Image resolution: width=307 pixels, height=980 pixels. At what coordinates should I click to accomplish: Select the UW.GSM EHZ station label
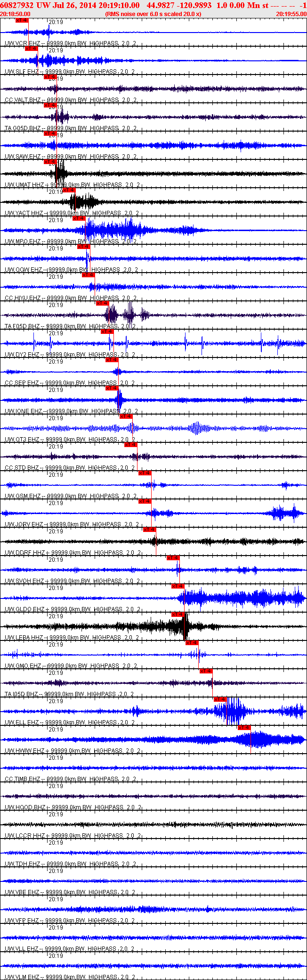[x=23, y=496]
